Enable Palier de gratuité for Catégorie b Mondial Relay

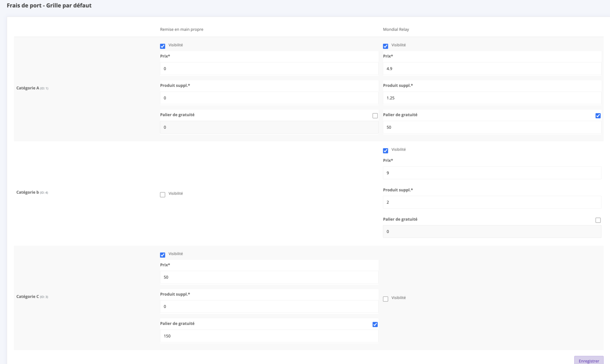coord(598,220)
